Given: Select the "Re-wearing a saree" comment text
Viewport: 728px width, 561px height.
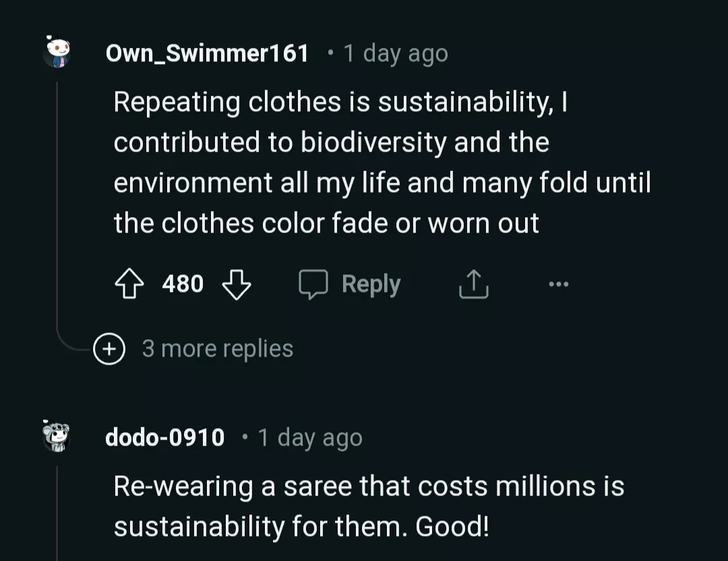Looking at the screenshot, I should [369, 506].
